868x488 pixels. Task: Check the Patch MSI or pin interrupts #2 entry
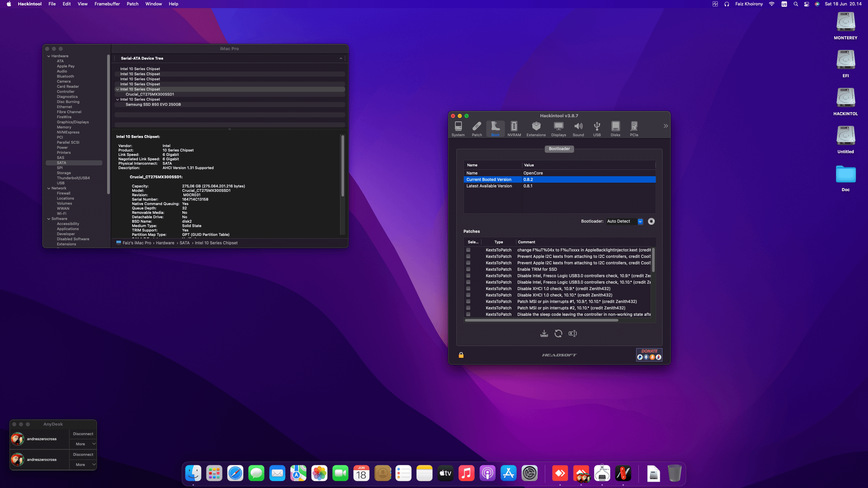[469, 308]
